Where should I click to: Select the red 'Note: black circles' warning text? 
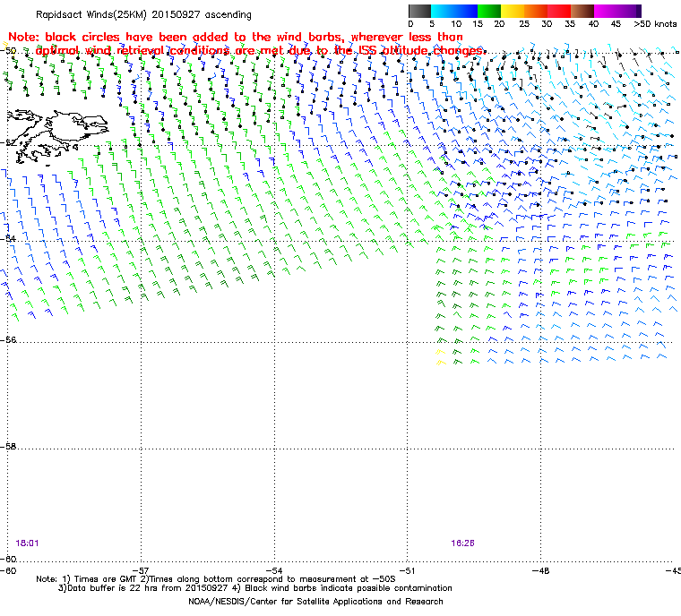click(x=246, y=44)
